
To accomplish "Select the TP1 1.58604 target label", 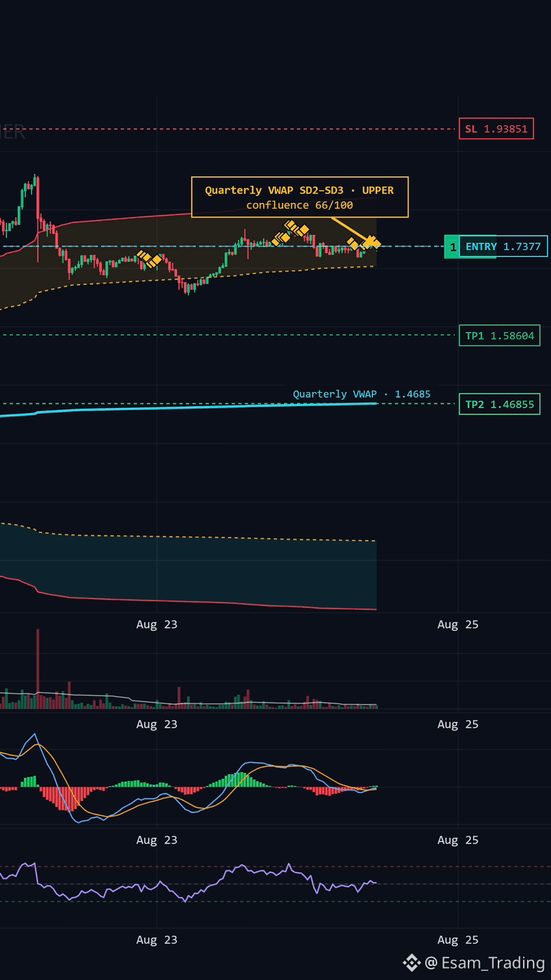I will 499,336.
